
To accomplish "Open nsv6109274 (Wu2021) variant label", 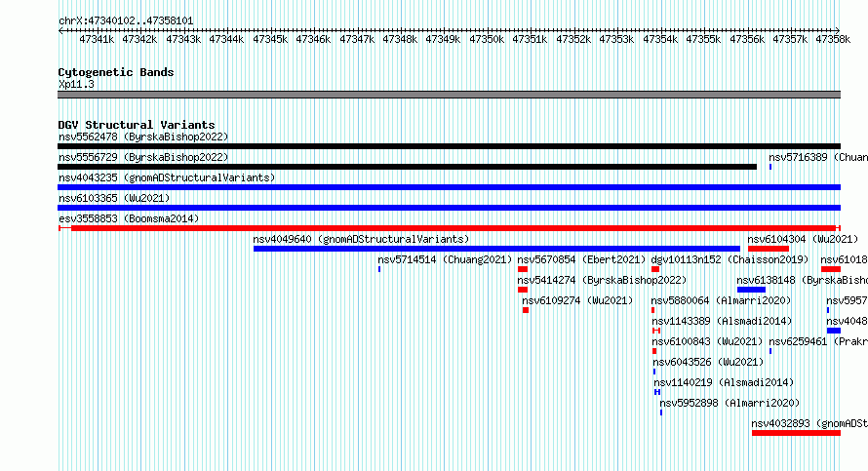I will [x=577, y=300].
